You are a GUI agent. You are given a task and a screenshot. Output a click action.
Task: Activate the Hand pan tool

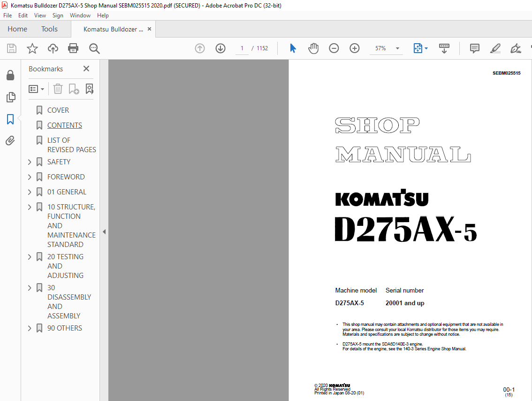click(x=313, y=48)
